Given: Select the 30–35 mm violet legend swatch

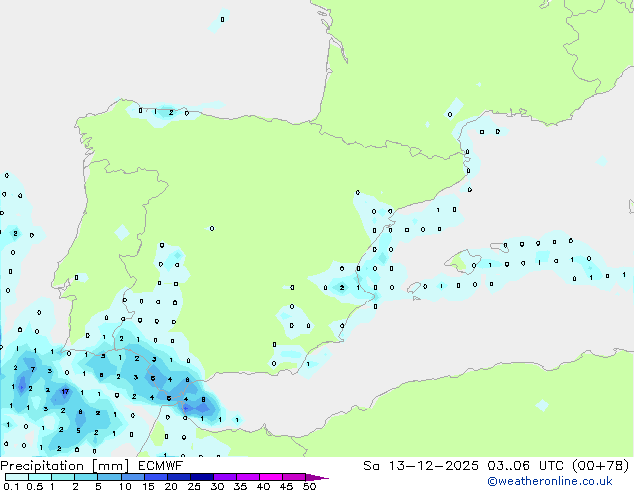Looking at the screenshot, I should point(224,477).
